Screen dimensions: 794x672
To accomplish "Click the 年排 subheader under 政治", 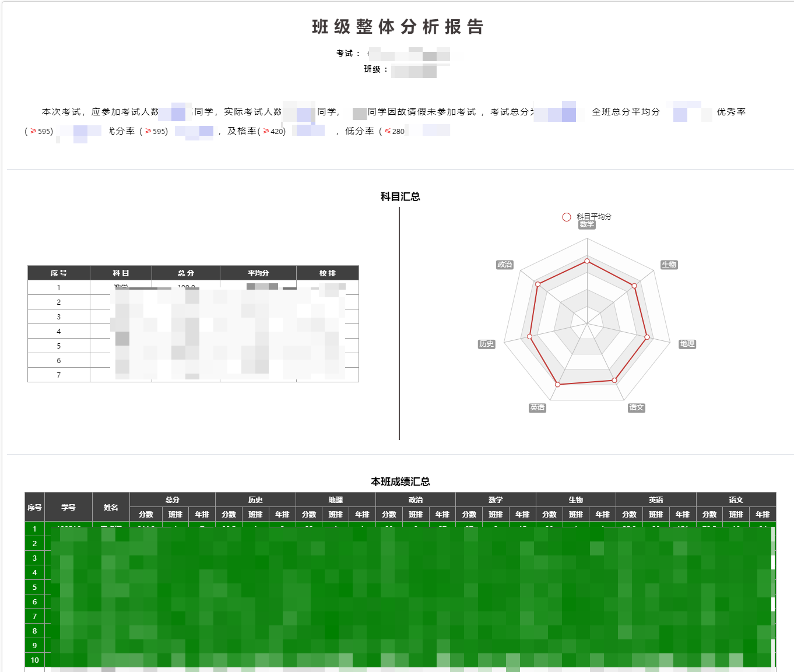I will [x=442, y=514].
